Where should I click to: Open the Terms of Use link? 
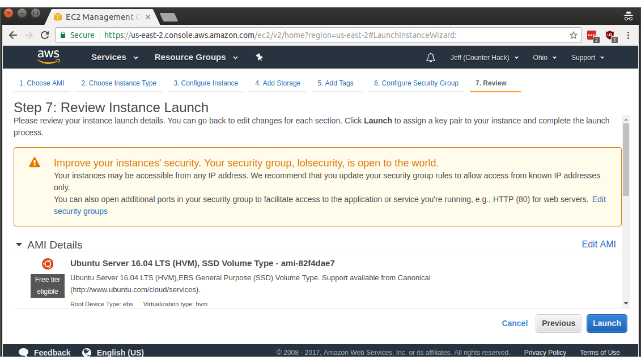click(x=600, y=353)
